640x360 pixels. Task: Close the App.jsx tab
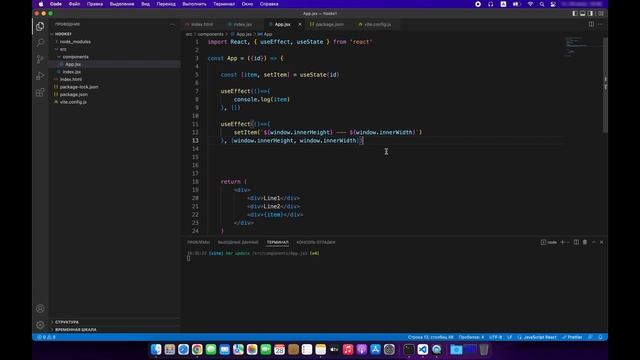[x=300, y=24]
